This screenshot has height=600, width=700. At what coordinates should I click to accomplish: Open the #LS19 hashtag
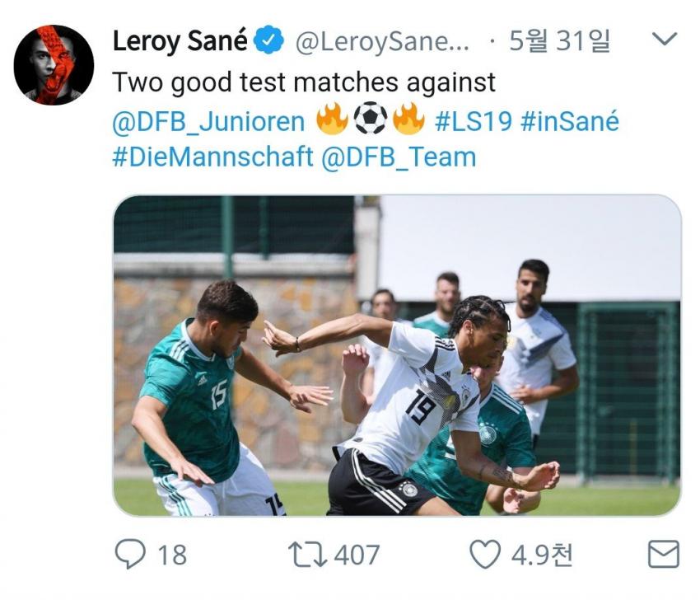point(474,121)
